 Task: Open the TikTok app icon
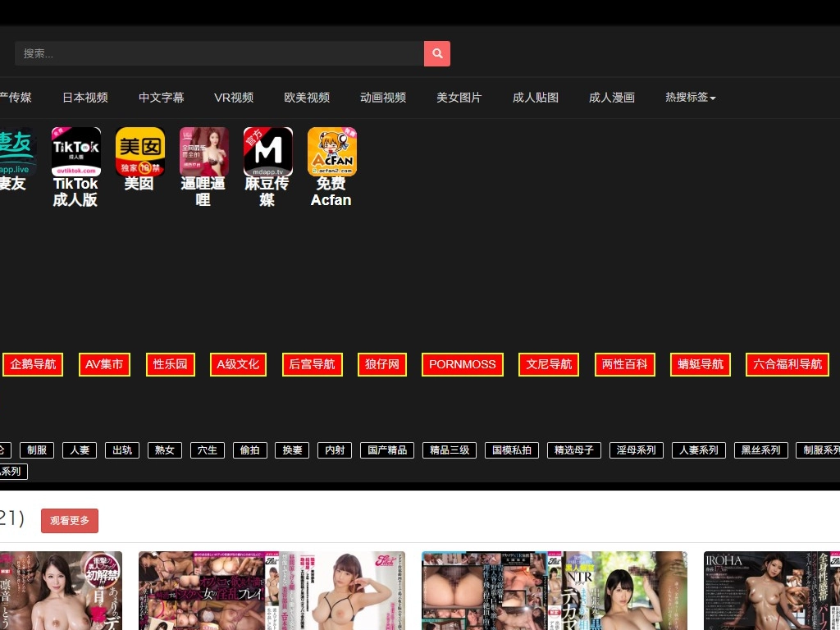tap(75, 152)
